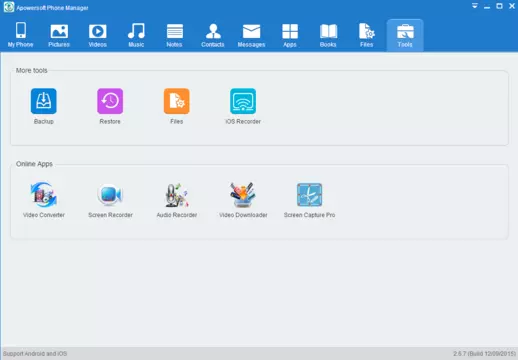The image size is (518, 360).
Task: Switch to the My Phone tab
Action: pos(21,35)
